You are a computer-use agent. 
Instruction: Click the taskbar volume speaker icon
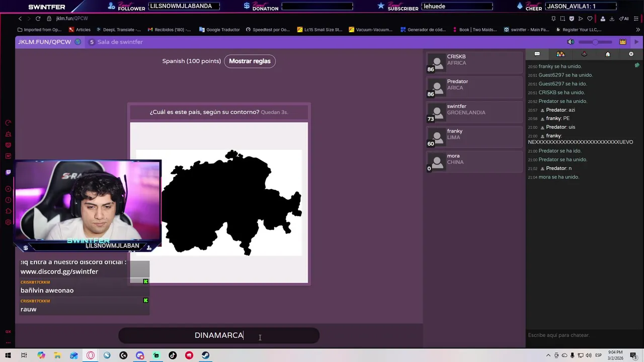pos(589,355)
